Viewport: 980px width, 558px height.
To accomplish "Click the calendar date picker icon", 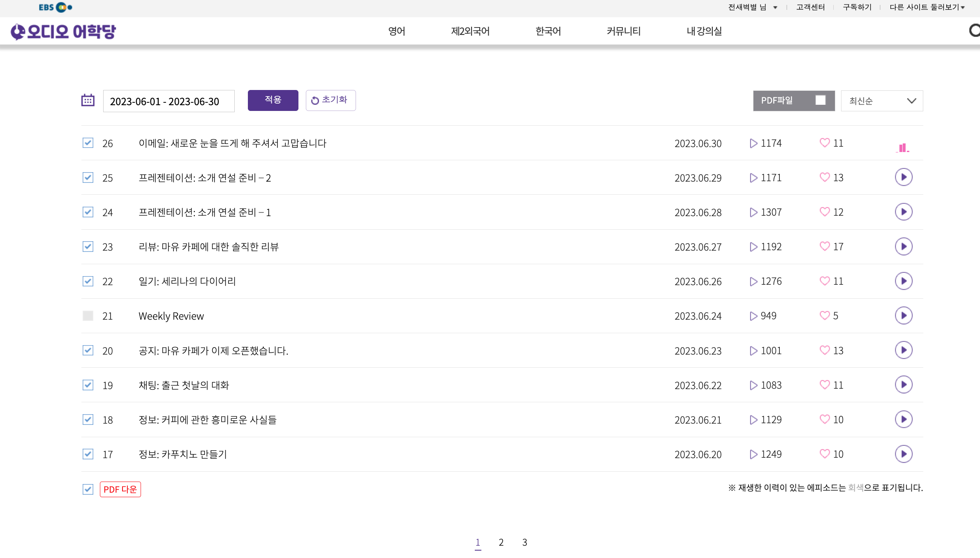I will [x=88, y=100].
